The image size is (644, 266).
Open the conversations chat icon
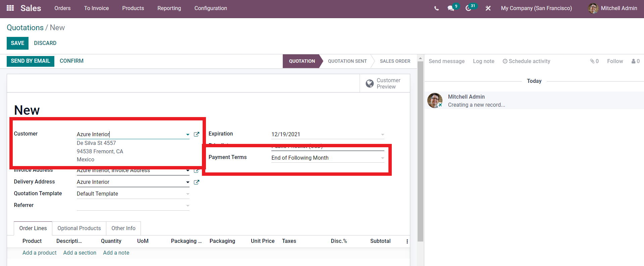451,8
